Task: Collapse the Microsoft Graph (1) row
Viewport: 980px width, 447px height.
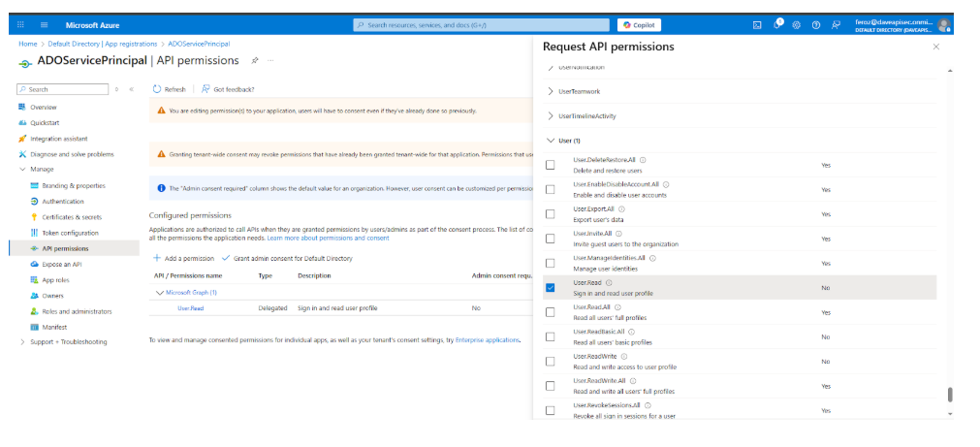Action: (x=160, y=292)
